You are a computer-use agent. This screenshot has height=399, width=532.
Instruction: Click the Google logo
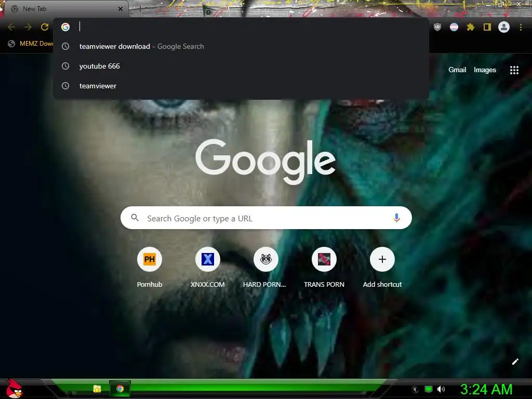pos(265,161)
